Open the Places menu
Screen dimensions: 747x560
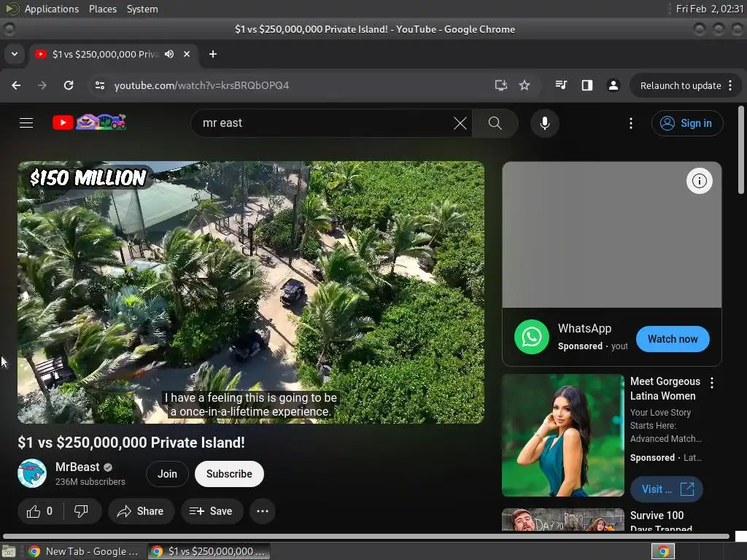103,9
